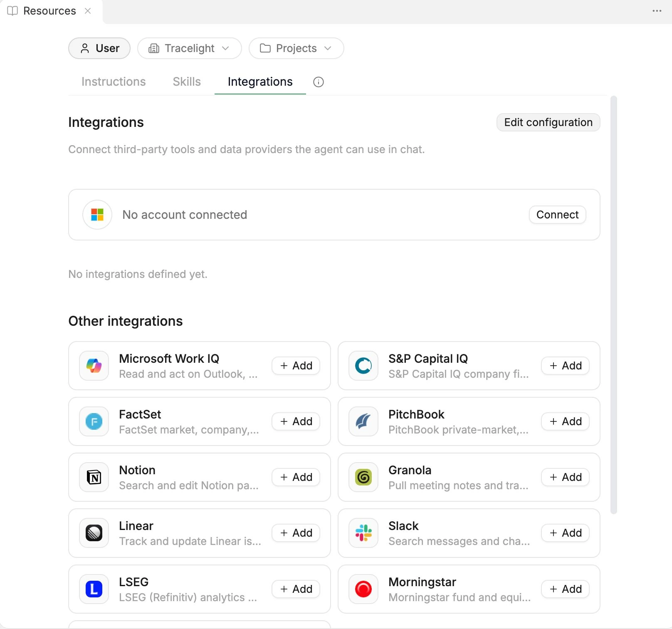This screenshot has height=629, width=672.
Task: Switch to the Instructions tab
Action: tap(114, 82)
